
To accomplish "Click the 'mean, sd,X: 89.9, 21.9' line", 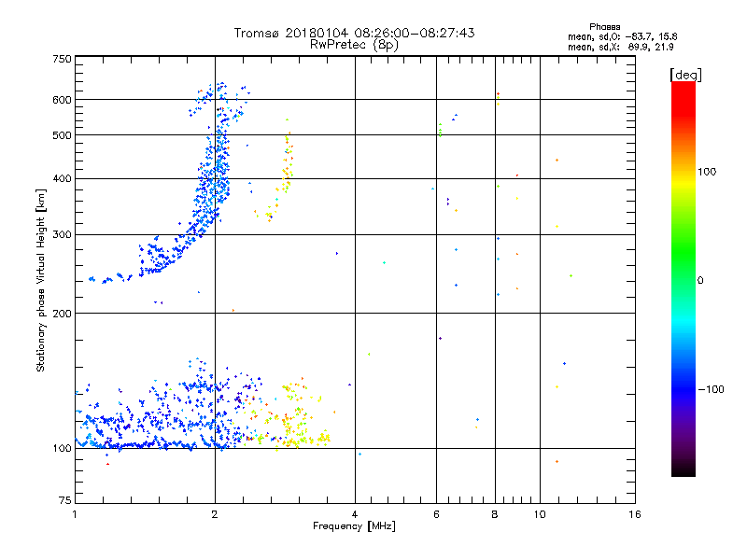I will coord(620,47).
